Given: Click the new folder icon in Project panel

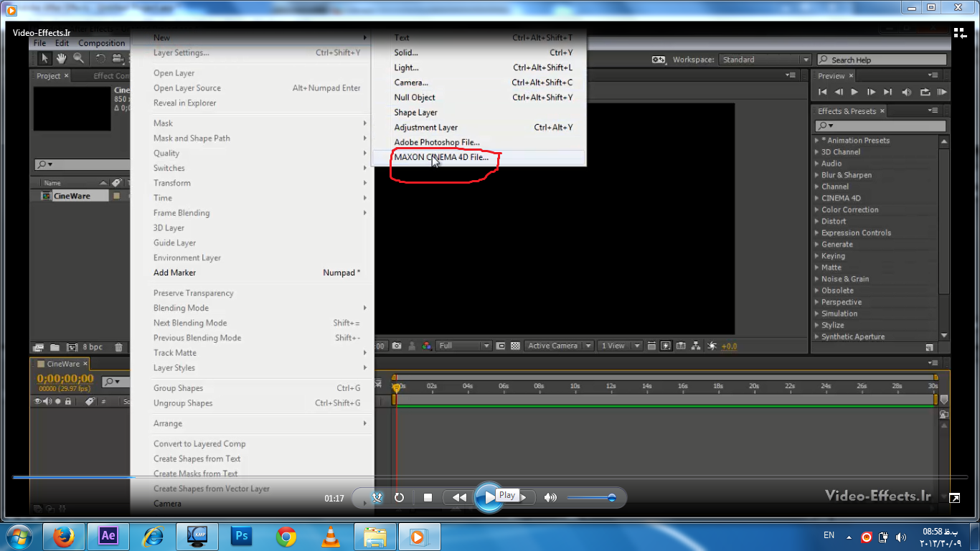Looking at the screenshot, I should click(55, 347).
